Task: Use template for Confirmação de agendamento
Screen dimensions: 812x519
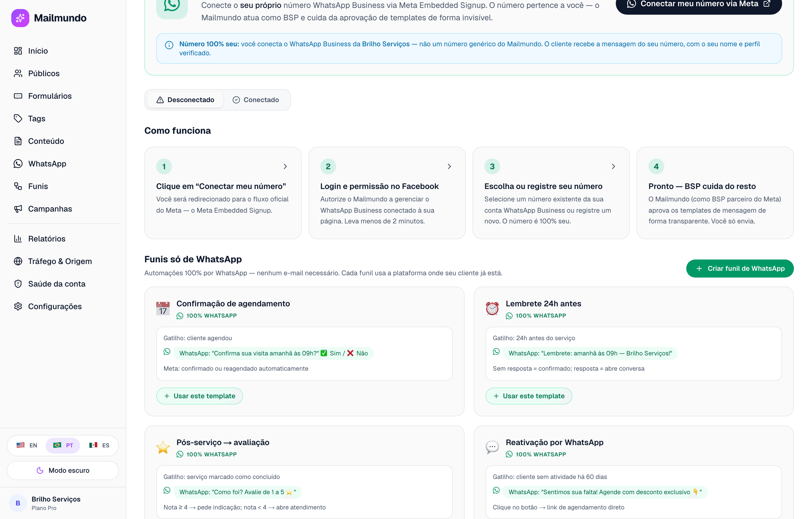Action: pos(200,396)
